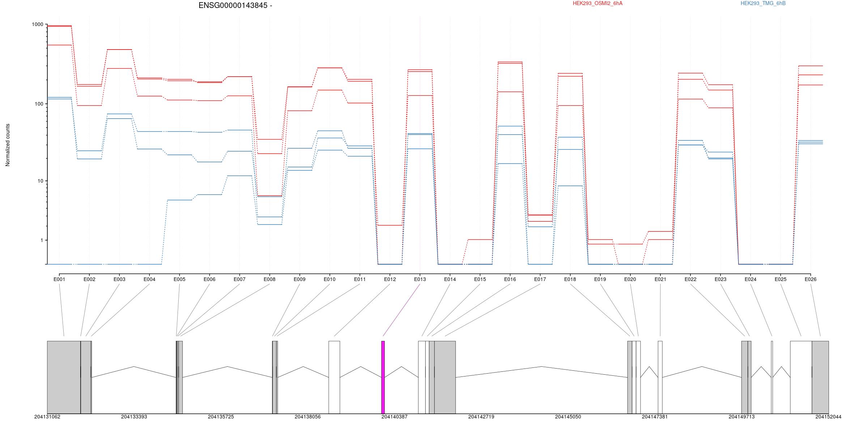Click exon label E012
This screenshot has height=434, width=868.
click(390, 279)
